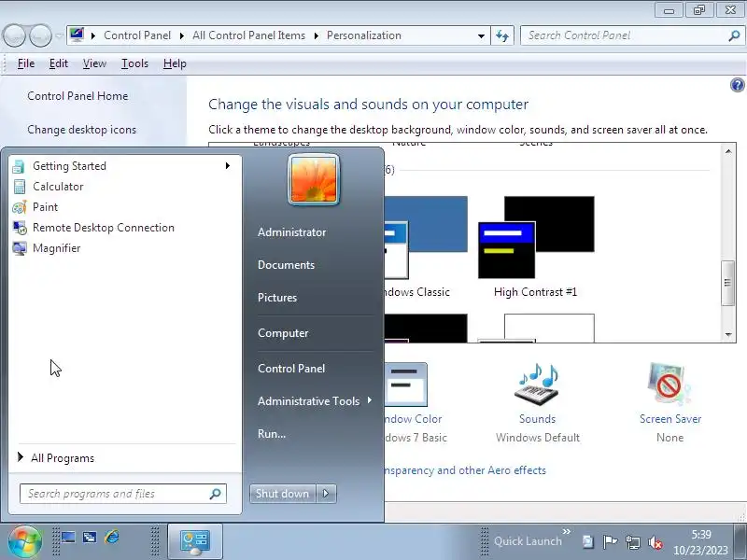Open the File menu
Viewport: 747px width, 560px height.
point(26,63)
